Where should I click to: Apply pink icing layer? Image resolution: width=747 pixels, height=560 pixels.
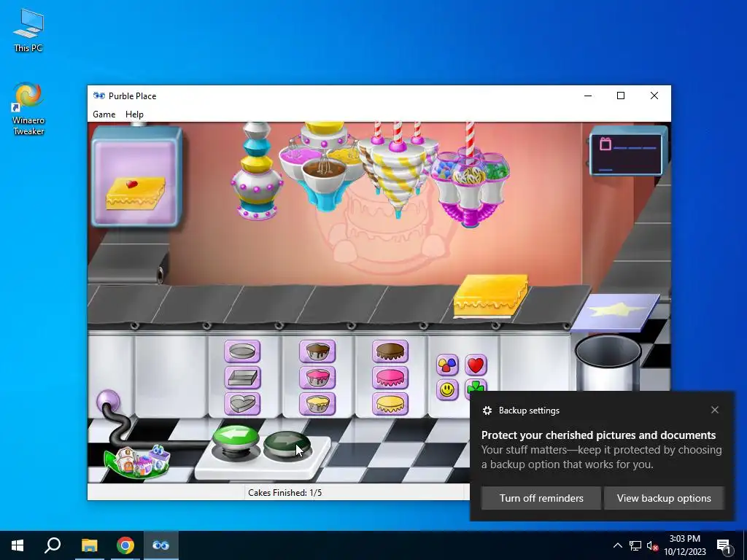pyautogui.click(x=390, y=378)
